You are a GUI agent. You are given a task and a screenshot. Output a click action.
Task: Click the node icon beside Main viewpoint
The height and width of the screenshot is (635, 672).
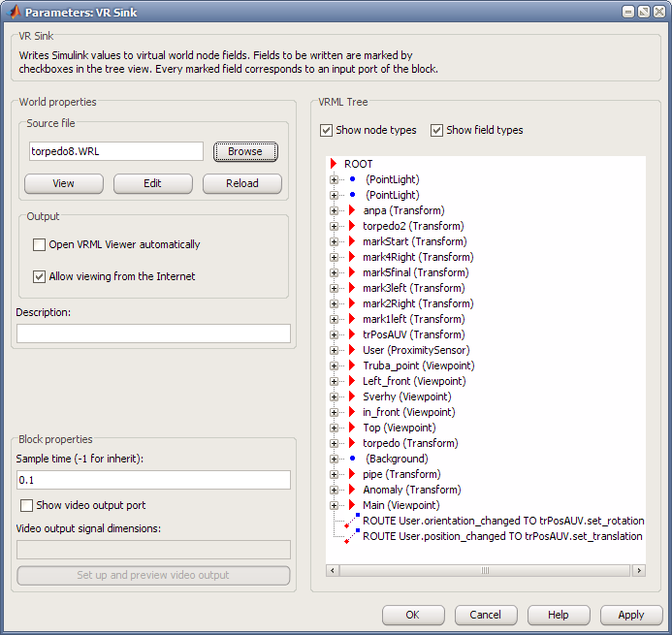point(352,505)
